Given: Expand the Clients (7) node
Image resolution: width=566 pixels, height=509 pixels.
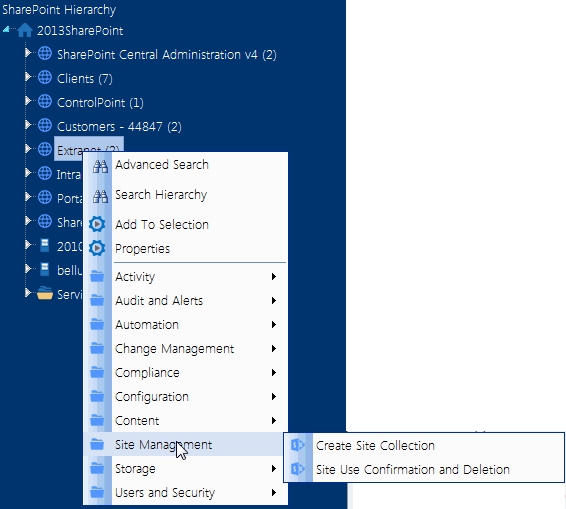Looking at the screenshot, I should click(28, 77).
